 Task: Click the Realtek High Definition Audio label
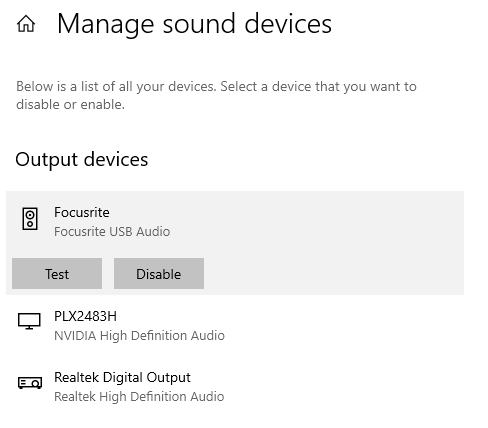139,397
